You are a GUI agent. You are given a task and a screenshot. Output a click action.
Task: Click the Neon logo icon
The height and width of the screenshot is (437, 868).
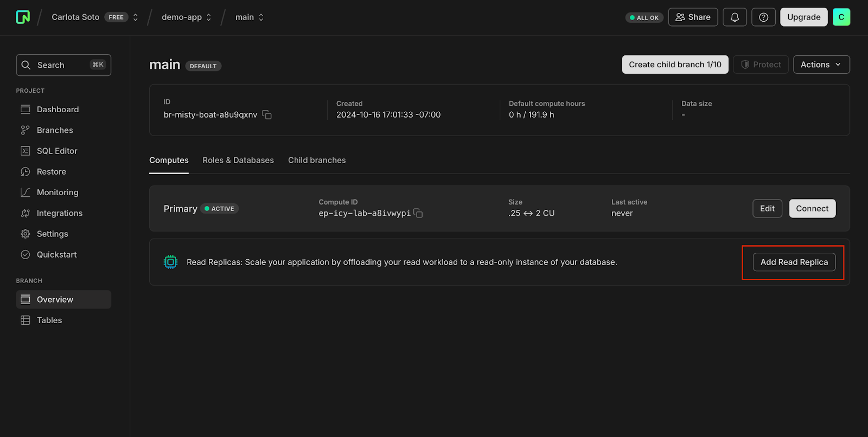point(23,17)
